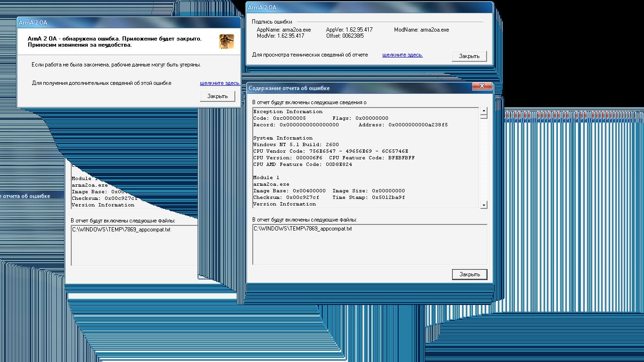Click "Закрыть" in the "Подпись ошибки" dialog
The height and width of the screenshot is (362, 644).
click(469, 56)
